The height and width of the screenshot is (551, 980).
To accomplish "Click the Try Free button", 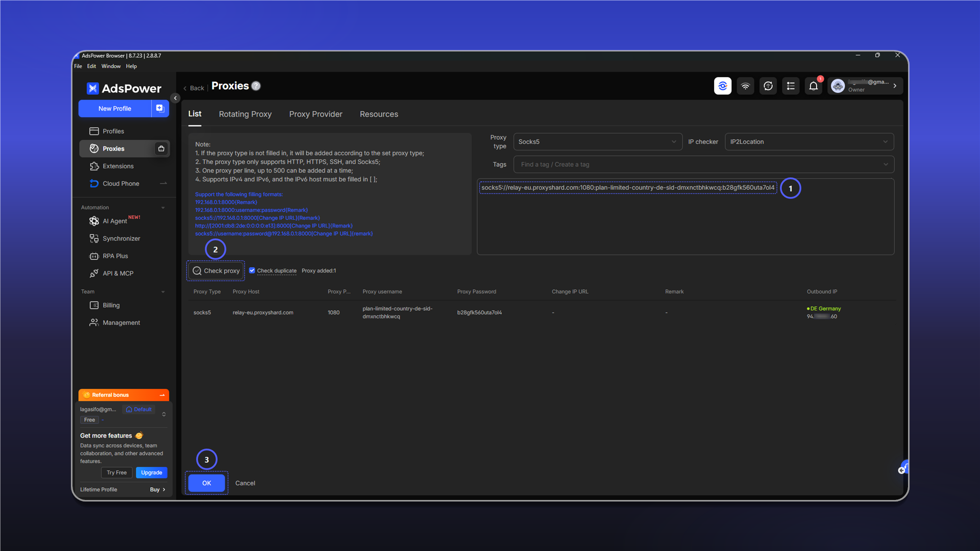I will point(116,472).
